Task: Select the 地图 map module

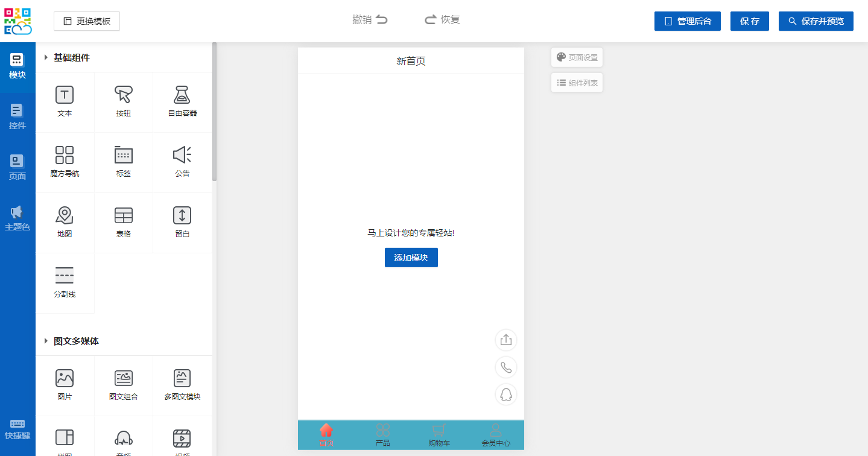Action: tap(65, 216)
